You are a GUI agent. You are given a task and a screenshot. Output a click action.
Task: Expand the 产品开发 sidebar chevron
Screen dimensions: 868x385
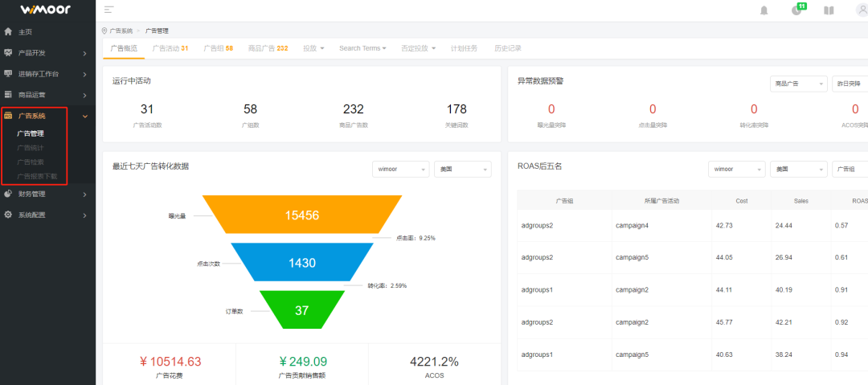[84, 53]
